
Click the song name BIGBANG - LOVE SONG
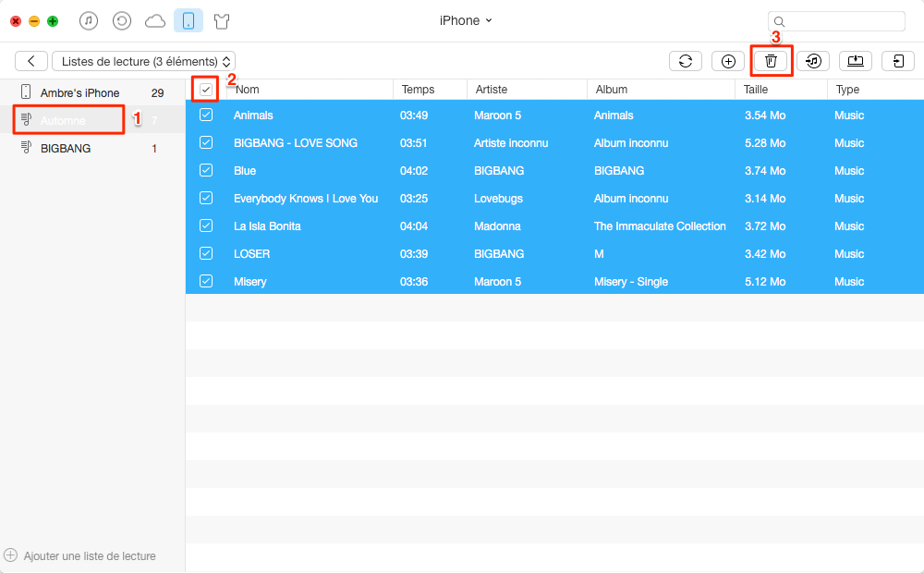click(296, 143)
